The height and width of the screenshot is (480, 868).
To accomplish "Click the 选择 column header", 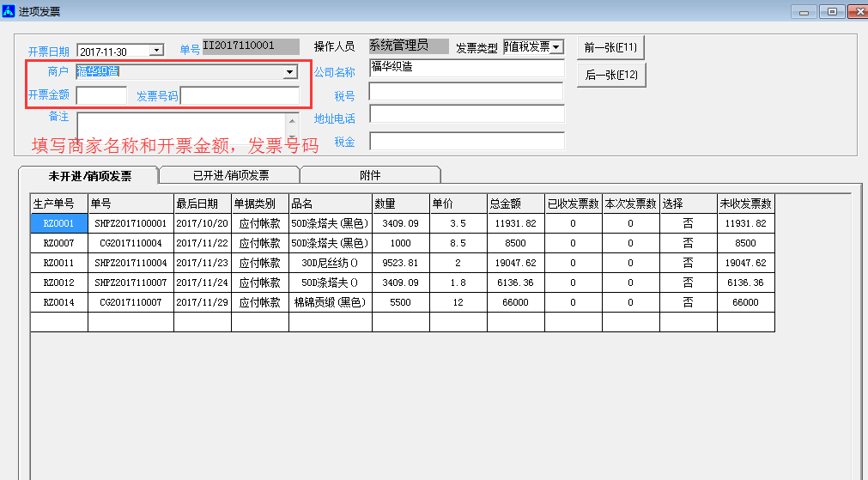I will tap(689, 204).
